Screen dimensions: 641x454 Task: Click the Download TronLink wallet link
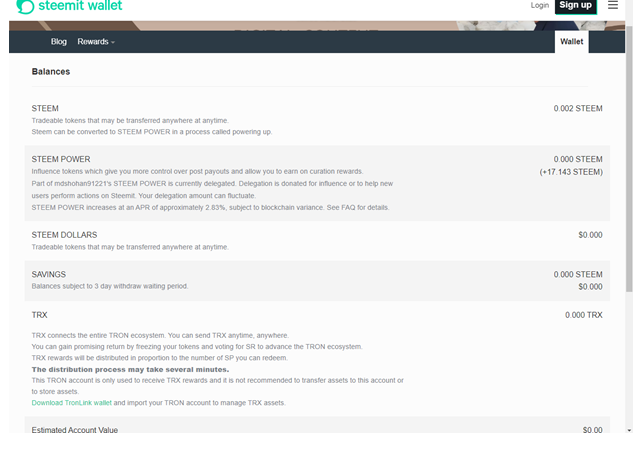[x=72, y=403]
